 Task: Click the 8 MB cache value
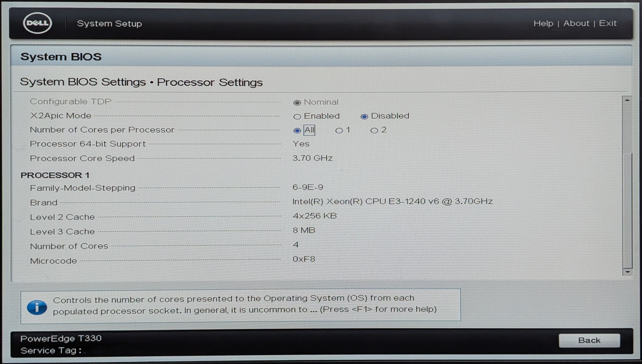point(304,230)
